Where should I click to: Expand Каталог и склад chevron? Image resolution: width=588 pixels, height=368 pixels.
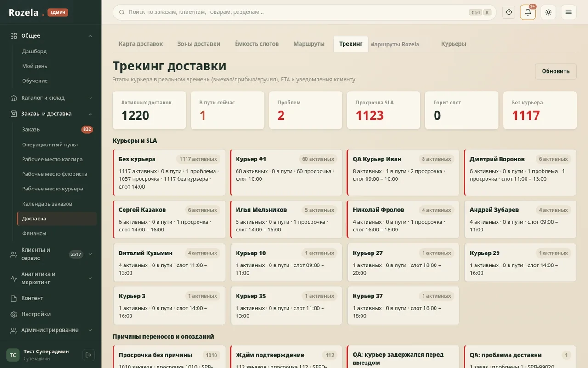[x=90, y=98]
